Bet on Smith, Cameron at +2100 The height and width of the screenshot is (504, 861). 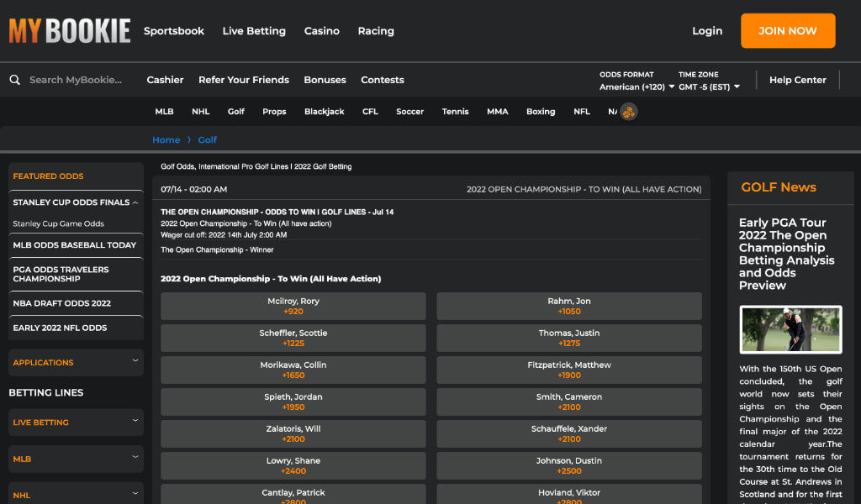click(x=569, y=402)
